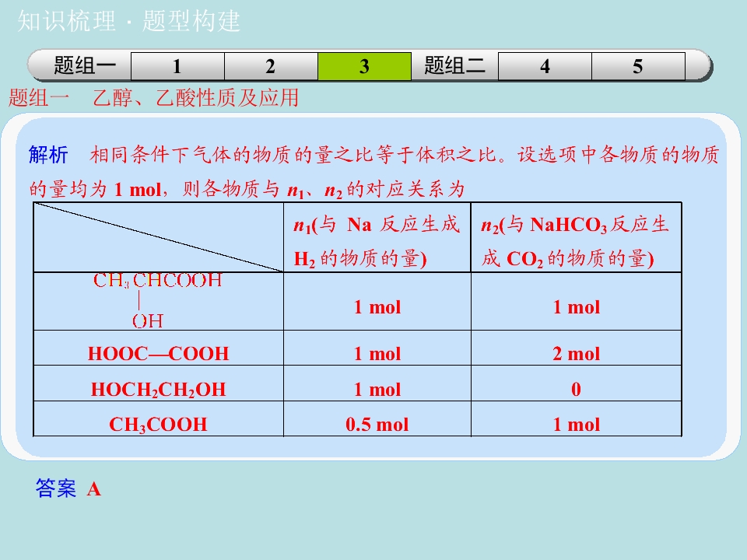
Task: Select the 0.5 mol table cell
Action: [377, 425]
